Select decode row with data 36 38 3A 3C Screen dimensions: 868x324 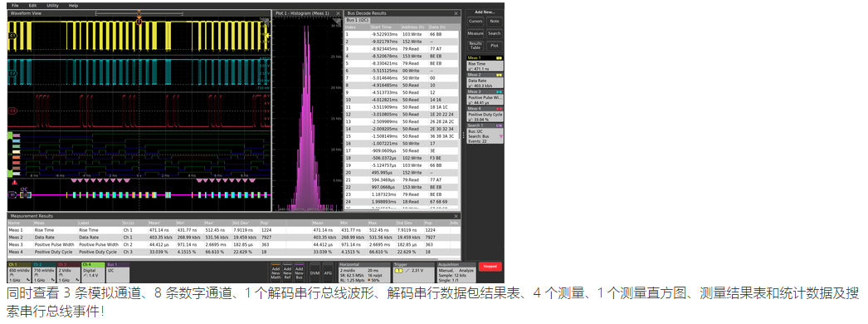tap(402, 135)
